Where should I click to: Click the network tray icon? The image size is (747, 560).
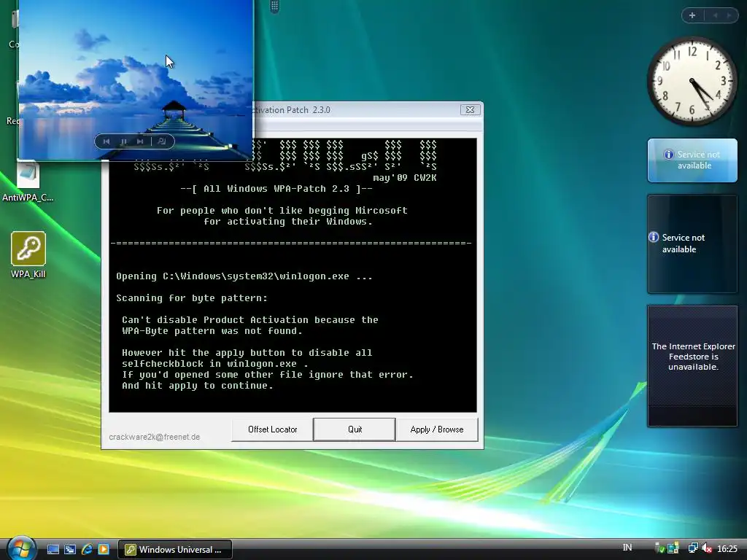click(x=693, y=548)
